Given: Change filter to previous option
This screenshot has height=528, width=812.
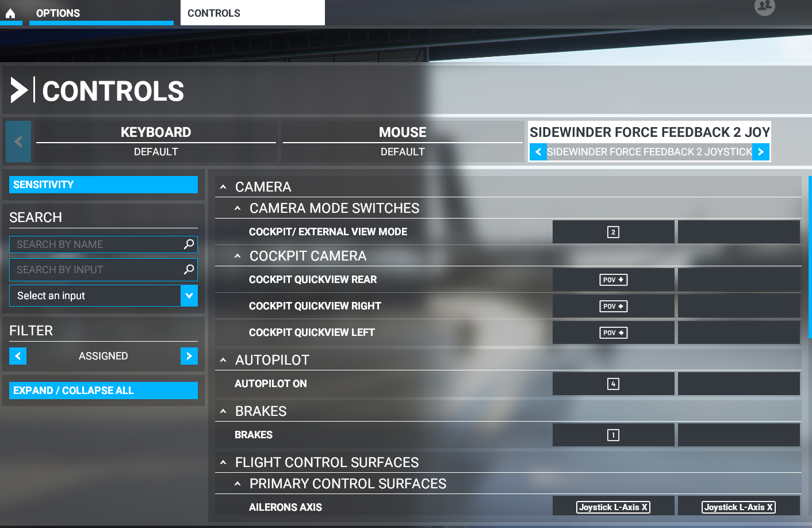Looking at the screenshot, I should click(18, 356).
